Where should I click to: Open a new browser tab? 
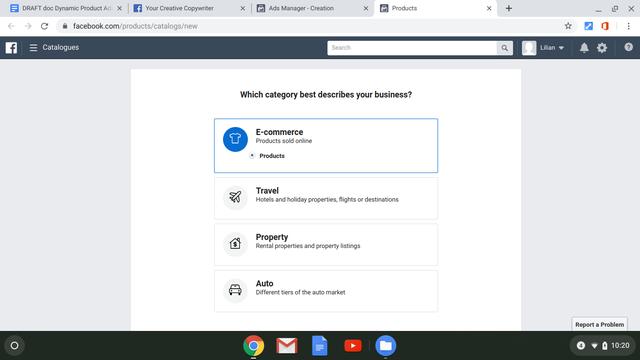click(x=509, y=8)
